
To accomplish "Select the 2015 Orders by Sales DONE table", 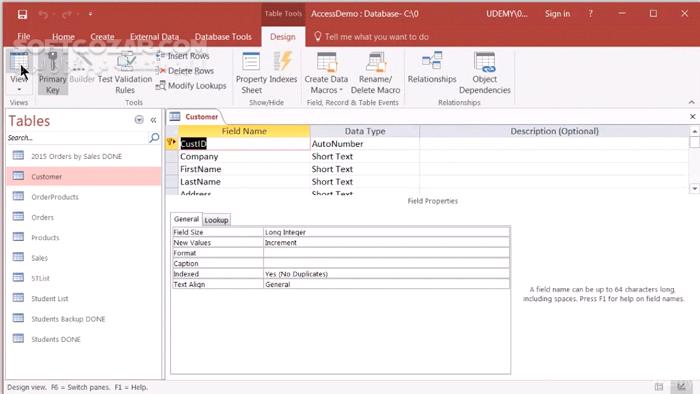I will click(x=84, y=156).
